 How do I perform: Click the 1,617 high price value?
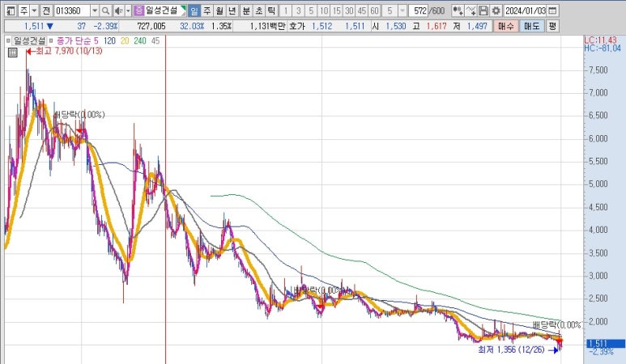tap(436, 27)
